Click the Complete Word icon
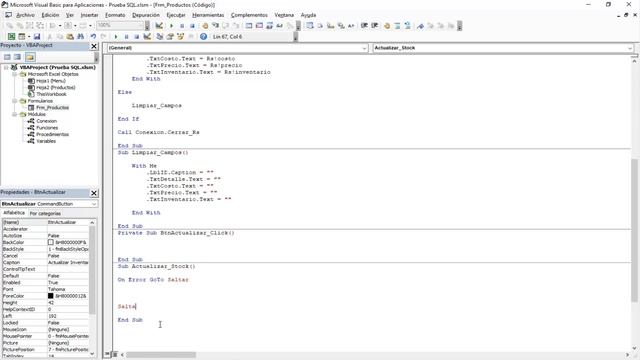Image resolution: width=640 pixels, height=360 pixels. (x=351, y=26)
